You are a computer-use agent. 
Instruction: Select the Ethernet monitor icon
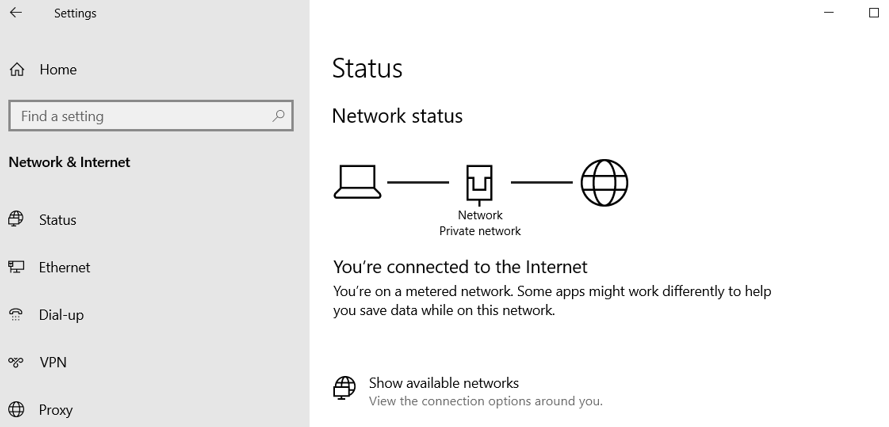[16, 267]
